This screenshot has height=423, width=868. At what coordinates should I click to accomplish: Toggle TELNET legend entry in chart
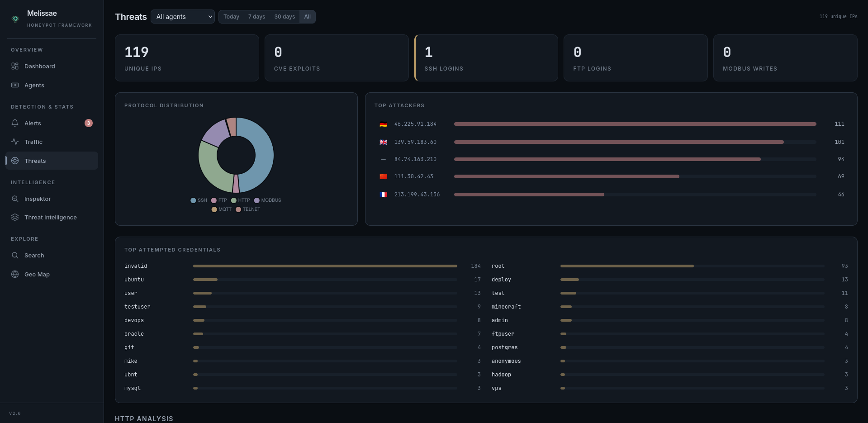pos(248,209)
